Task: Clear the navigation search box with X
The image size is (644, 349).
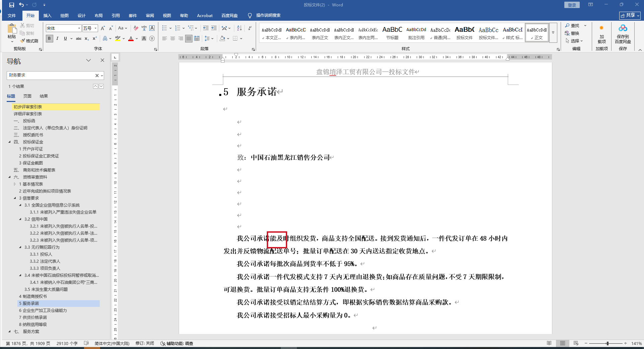Action: click(x=97, y=76)
